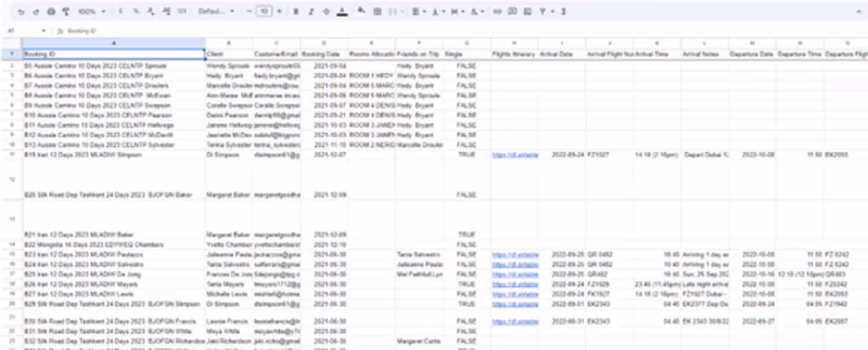Select arrival flight FZ1527 in B19 Simpson row
The height and width of the screenshot is (350, 868).
click(x=609, y=155)
